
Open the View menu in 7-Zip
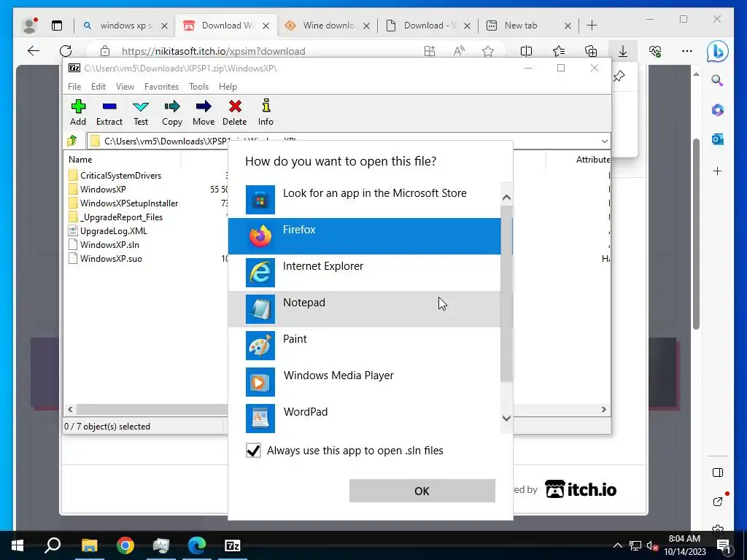(125, 87)
